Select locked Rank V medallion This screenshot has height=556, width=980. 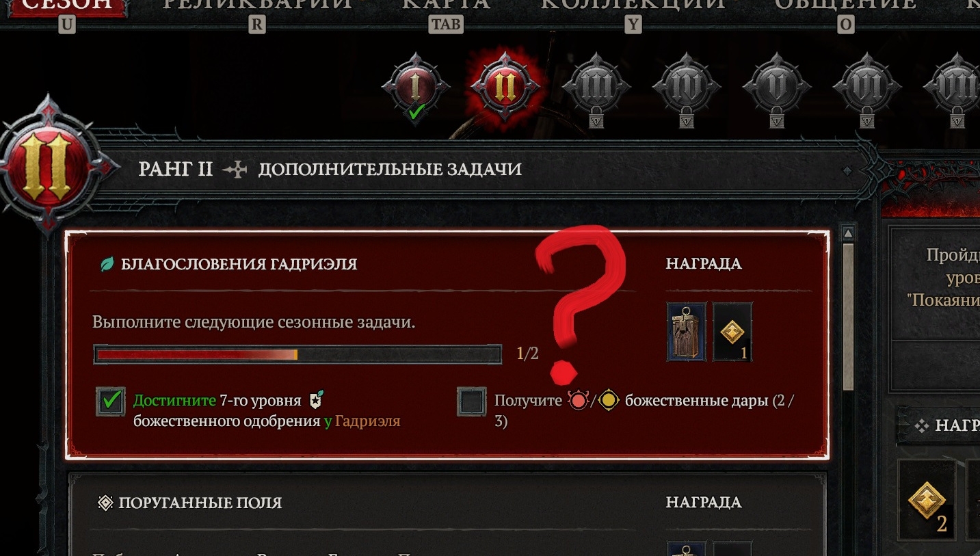tap(777, 87)
